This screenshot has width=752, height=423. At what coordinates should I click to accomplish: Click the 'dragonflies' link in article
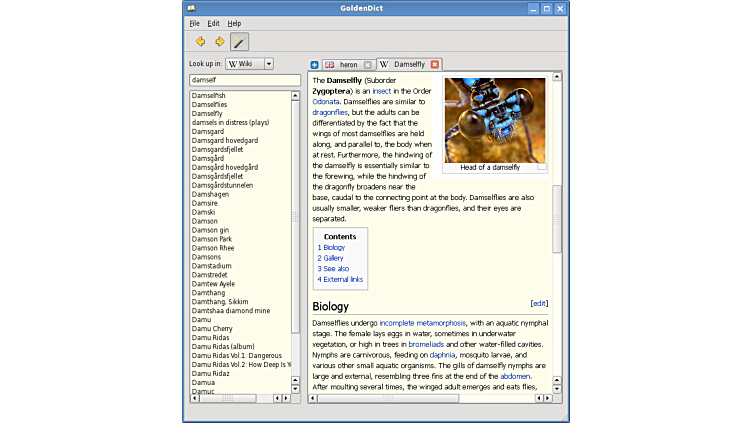(x=330, y=113)
